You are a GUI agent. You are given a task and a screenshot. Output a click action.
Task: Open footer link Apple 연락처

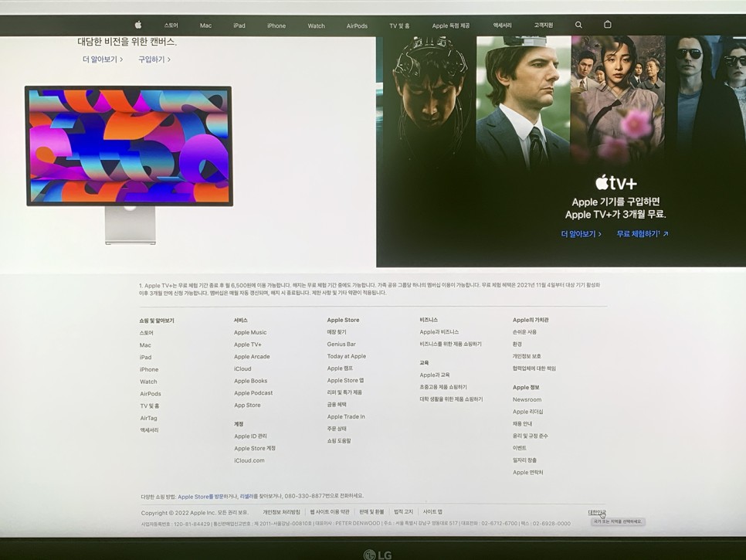click(x=527, y=473)
